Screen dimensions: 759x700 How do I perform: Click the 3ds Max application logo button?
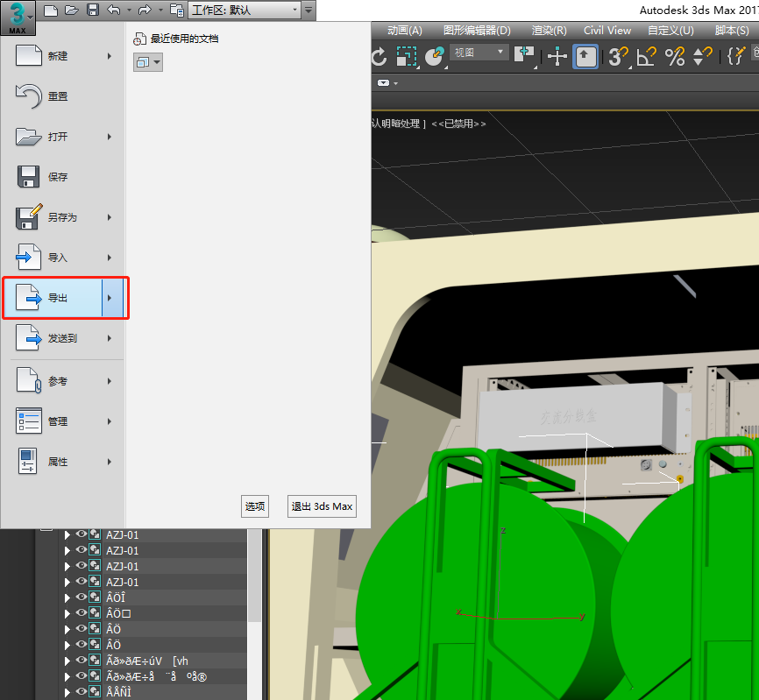click(x=18, y=18)
